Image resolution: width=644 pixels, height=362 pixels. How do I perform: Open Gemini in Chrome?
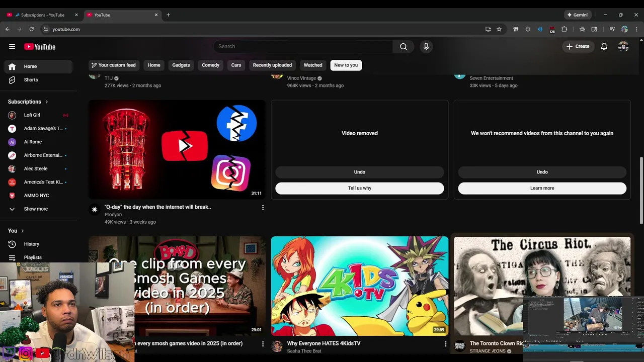578,15
